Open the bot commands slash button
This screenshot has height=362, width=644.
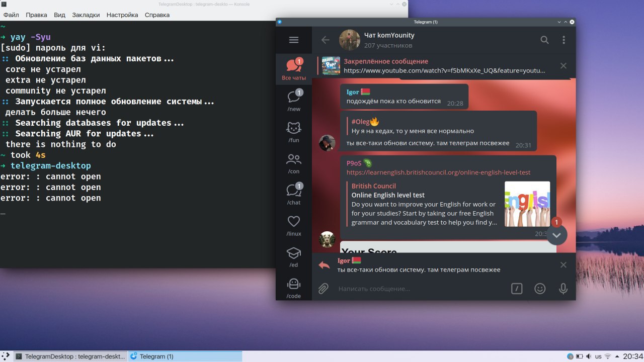517,289
